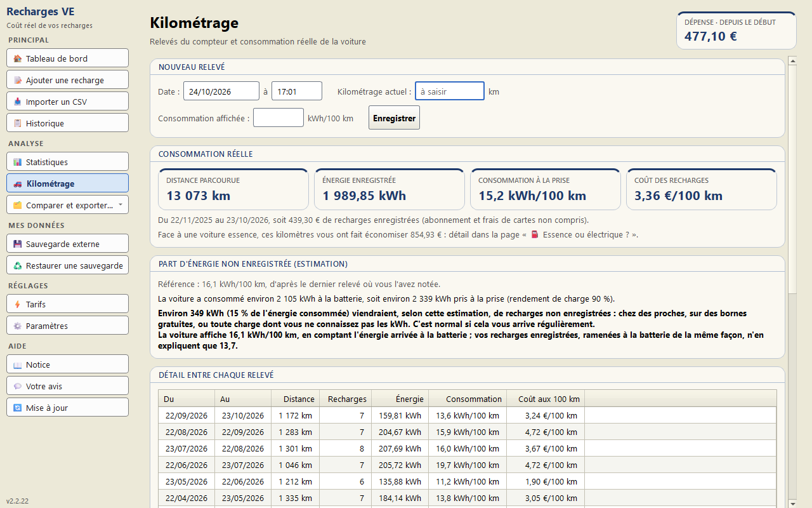
Task: Click the Mise à jour refresh icon
Action: point(18,408)
